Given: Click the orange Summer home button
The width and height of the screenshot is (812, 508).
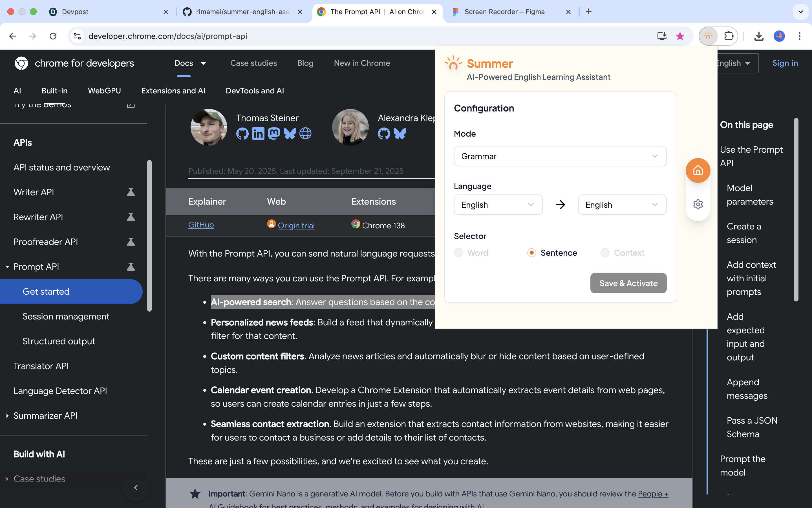Looking at the screenshot, I should point(698,170).
